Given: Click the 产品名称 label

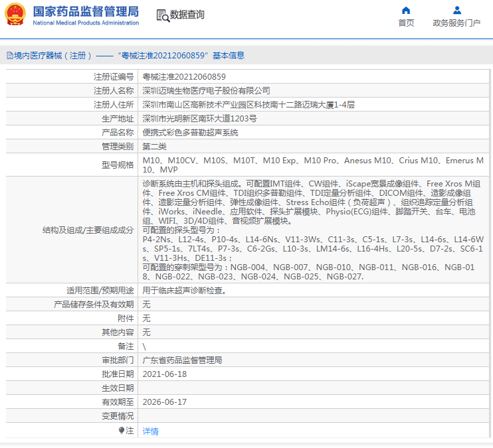Looking at the screenshot, I should pos(118,133).
